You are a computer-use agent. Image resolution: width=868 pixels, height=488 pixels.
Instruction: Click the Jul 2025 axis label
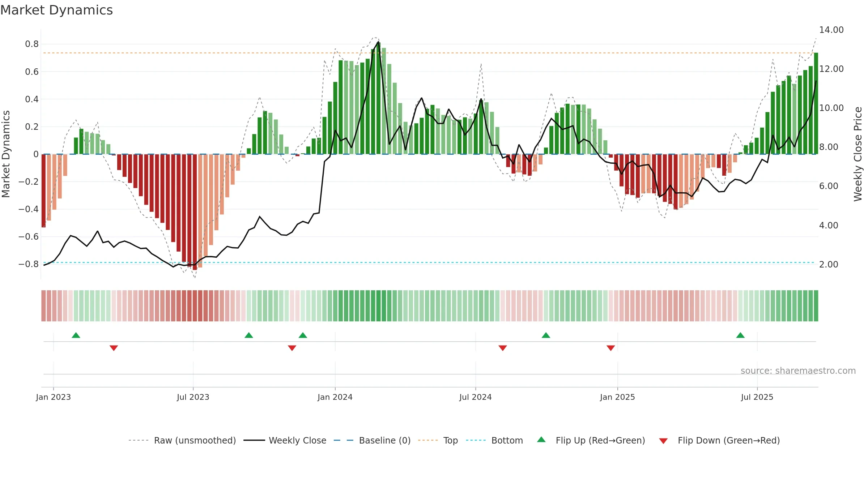pos(757,397)
